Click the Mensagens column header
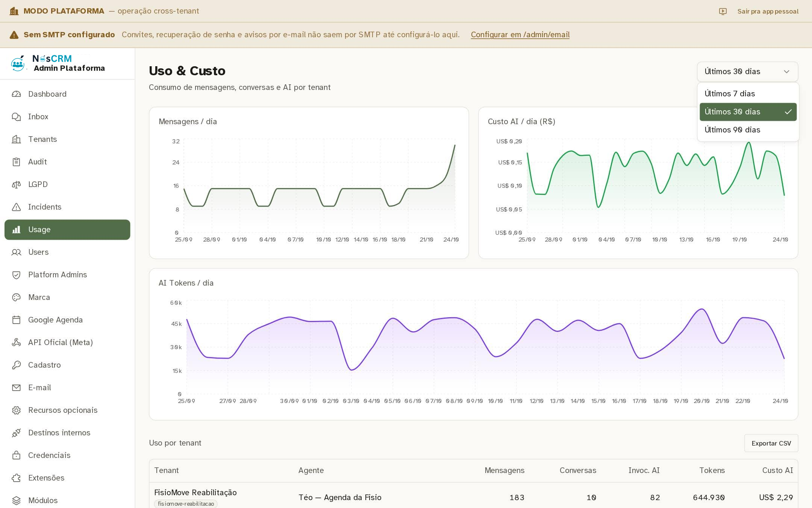The height and width of the screenshot is (508, 812). 504,470
